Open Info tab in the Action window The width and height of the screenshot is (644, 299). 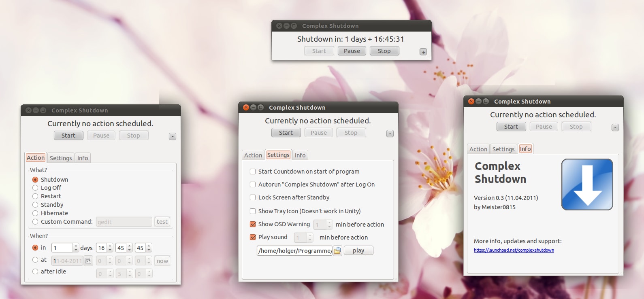83,158
